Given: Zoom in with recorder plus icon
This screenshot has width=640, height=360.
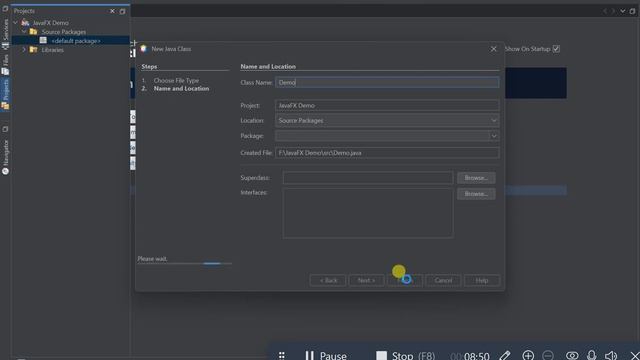Looking at the screenshot, I should click(528, 356).
